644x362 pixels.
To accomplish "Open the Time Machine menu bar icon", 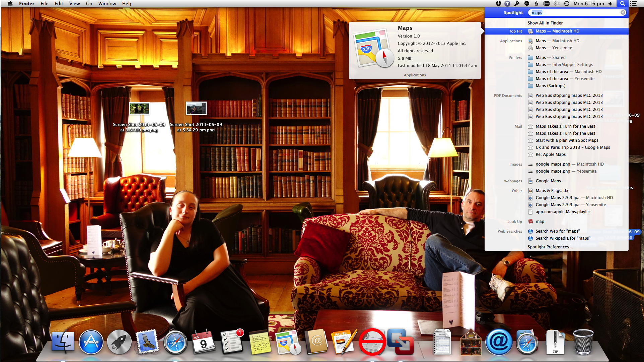I will pyautogui.click(x=567, y=4).
